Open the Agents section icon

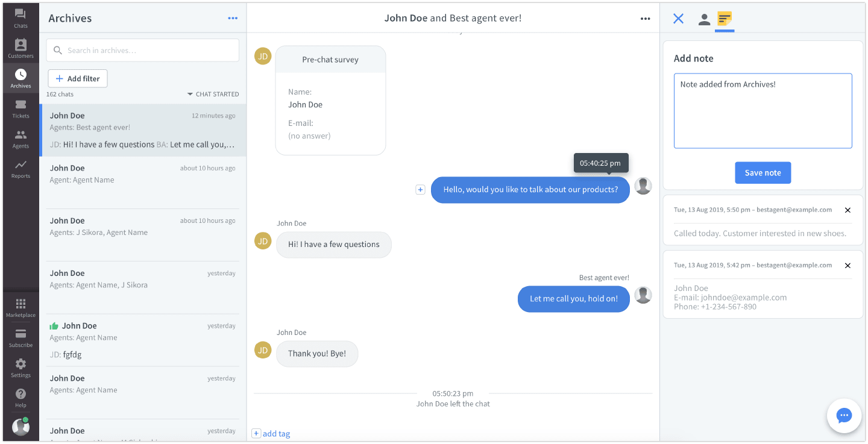20,139
